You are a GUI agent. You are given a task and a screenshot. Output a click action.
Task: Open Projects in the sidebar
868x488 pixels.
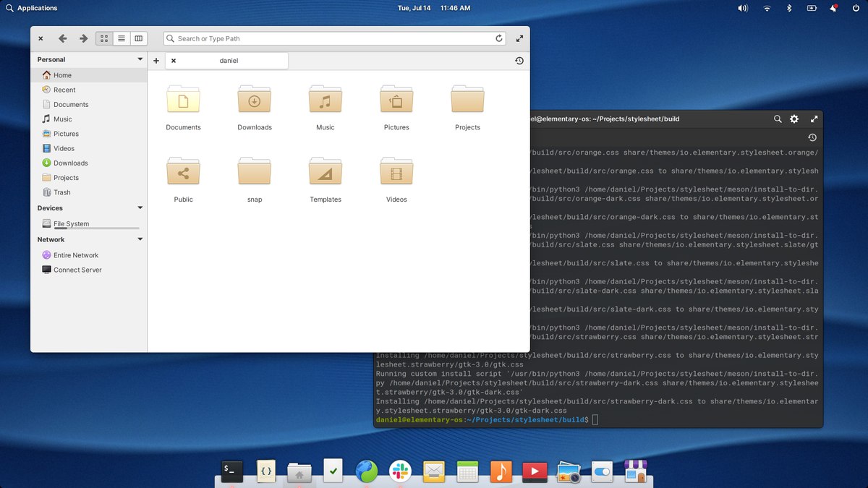[x=89, y=177]
